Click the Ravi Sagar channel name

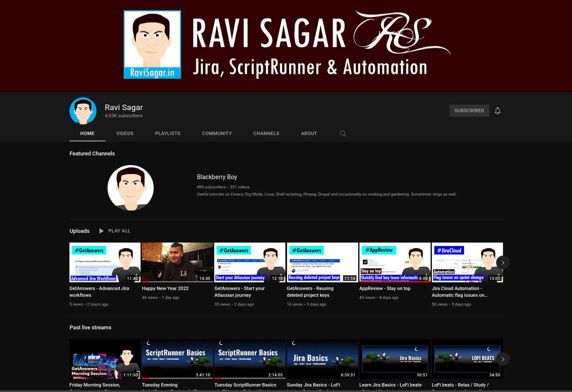pos(124,107)
